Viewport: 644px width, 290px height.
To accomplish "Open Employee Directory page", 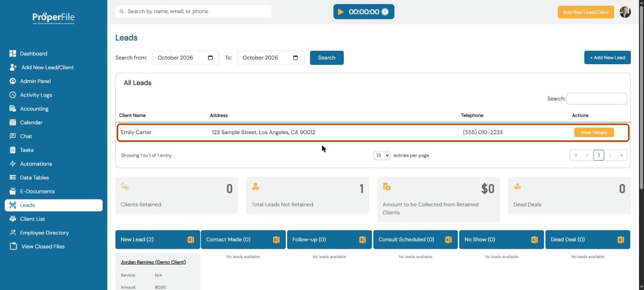I will (44, 232).
